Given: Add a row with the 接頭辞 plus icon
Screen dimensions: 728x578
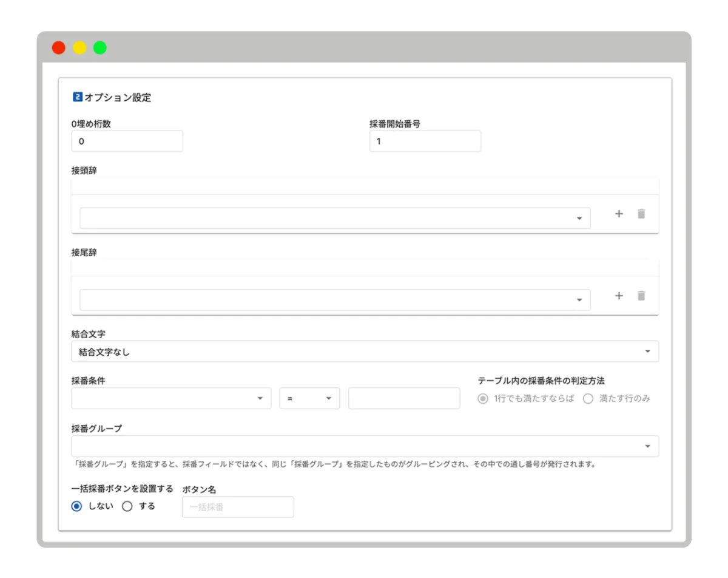Looking at the screenshot, I should tap(619, 214).
